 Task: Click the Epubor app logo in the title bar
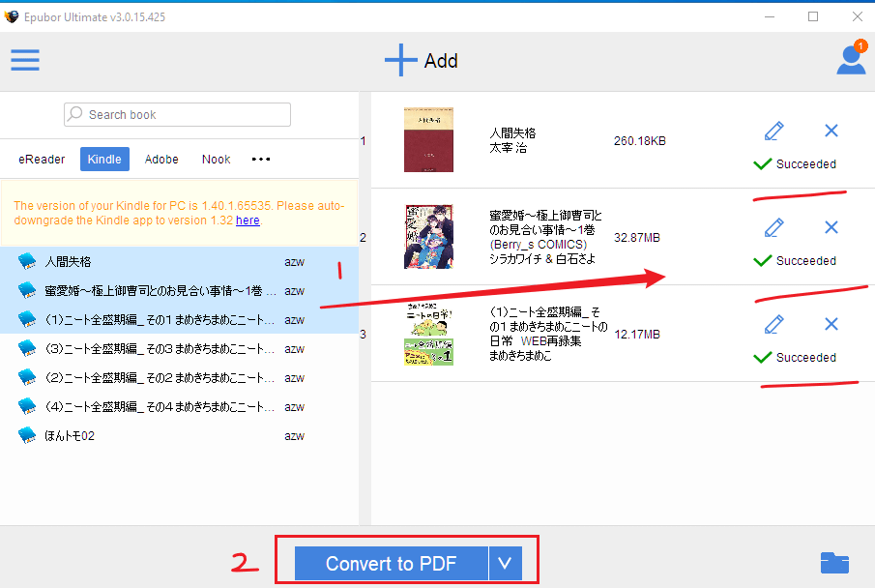pos(12,16)
